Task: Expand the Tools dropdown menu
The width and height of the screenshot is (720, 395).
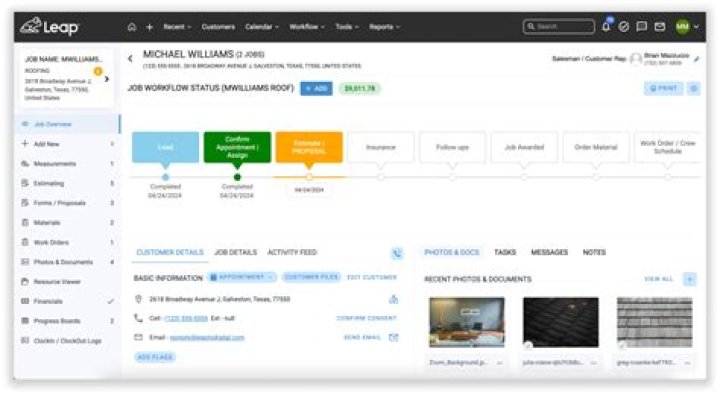Action: 347,27
